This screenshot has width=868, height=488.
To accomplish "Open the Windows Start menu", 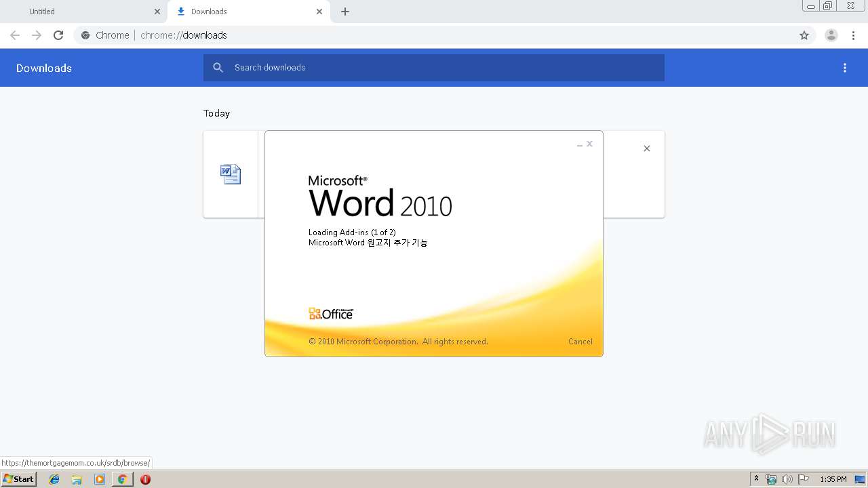I will [18, 479].
